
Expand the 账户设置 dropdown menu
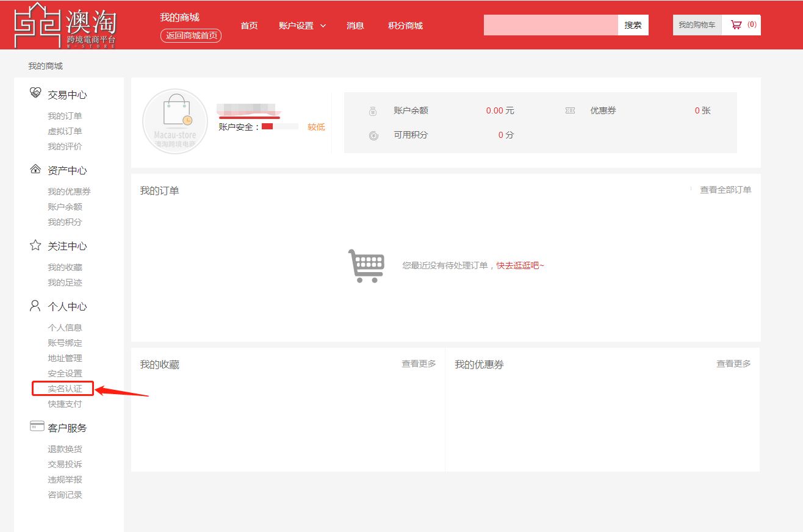[302, 26]
